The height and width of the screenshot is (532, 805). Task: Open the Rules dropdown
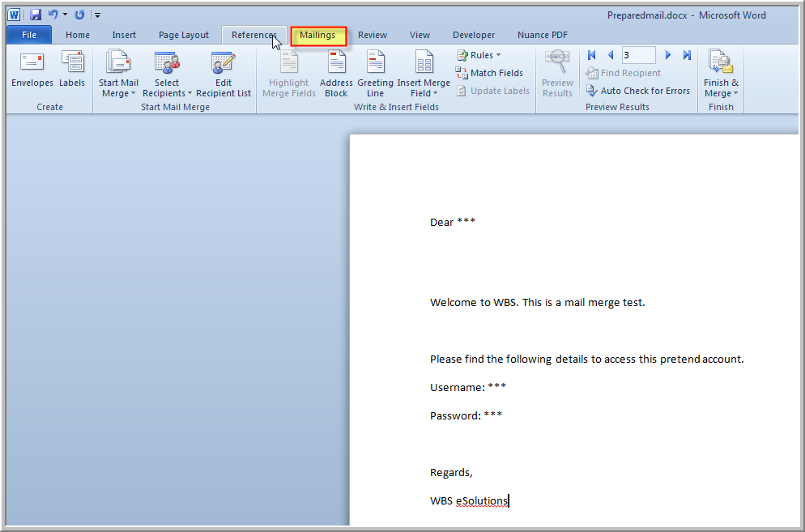[x=480, y=55]
